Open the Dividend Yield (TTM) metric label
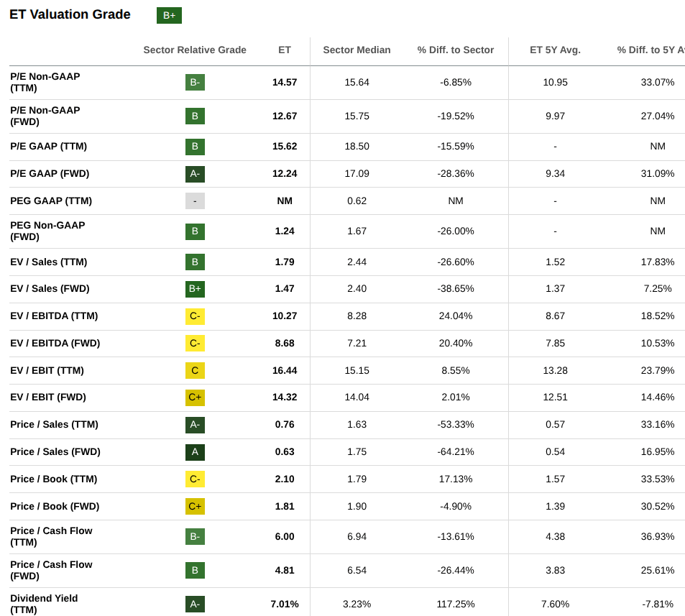The height and width of the screenshot is (616, 685). click(44, 604)
